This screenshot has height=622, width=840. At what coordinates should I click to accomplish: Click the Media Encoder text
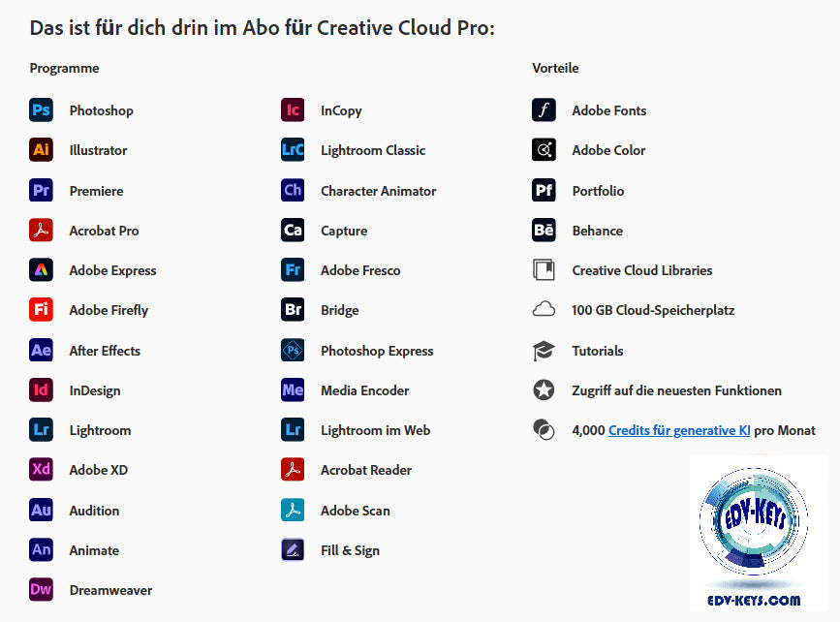click(365, 390)
